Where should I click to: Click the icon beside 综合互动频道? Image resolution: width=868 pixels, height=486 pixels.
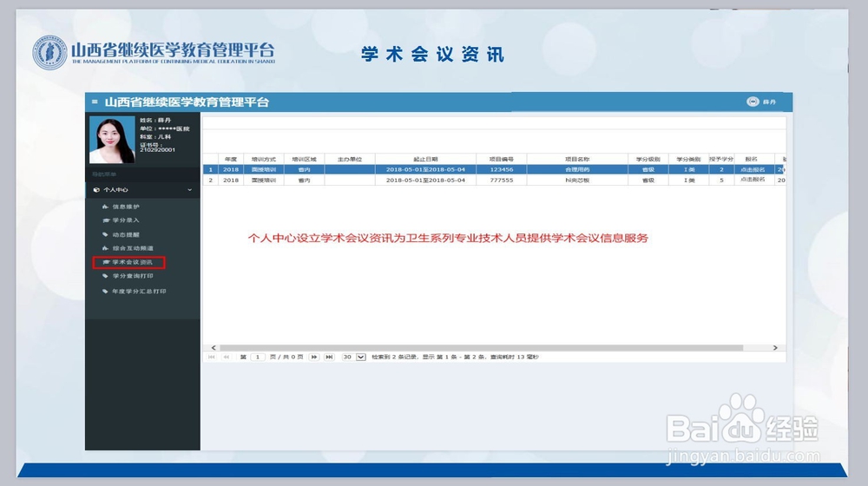105,248
